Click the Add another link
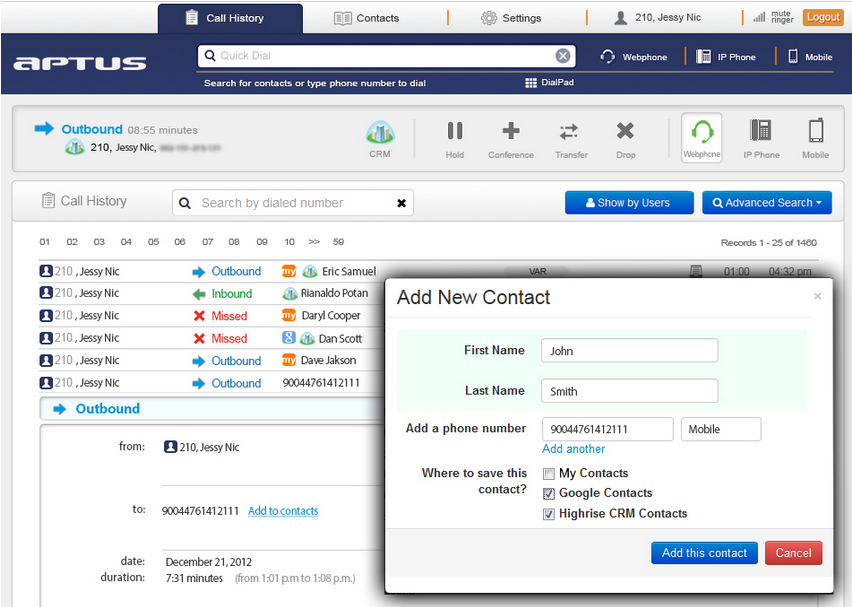This screenshot has width=852, height=607. coord(573,449)
